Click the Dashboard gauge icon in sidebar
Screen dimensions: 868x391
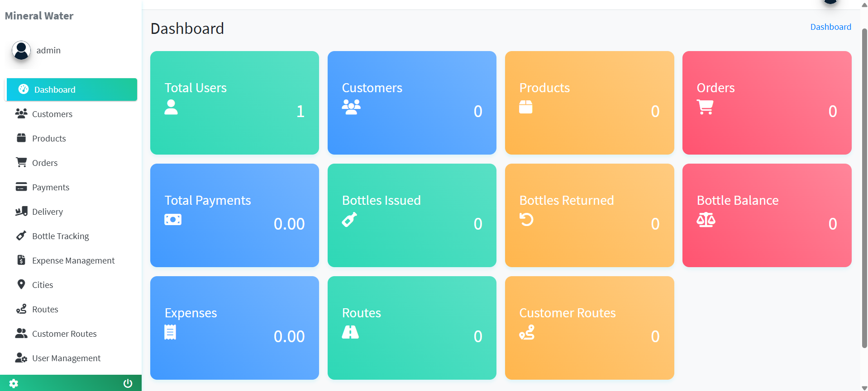point(24,89)
